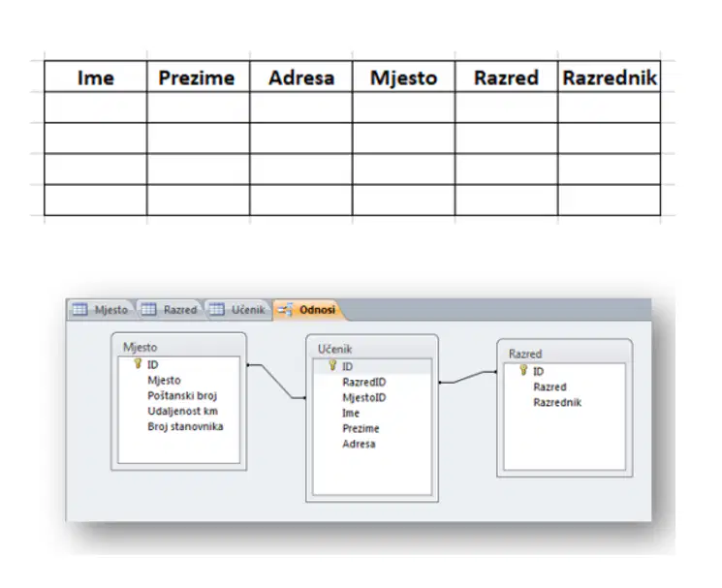
Task: Select the Poštanski broj field
Action: point(182,395)
